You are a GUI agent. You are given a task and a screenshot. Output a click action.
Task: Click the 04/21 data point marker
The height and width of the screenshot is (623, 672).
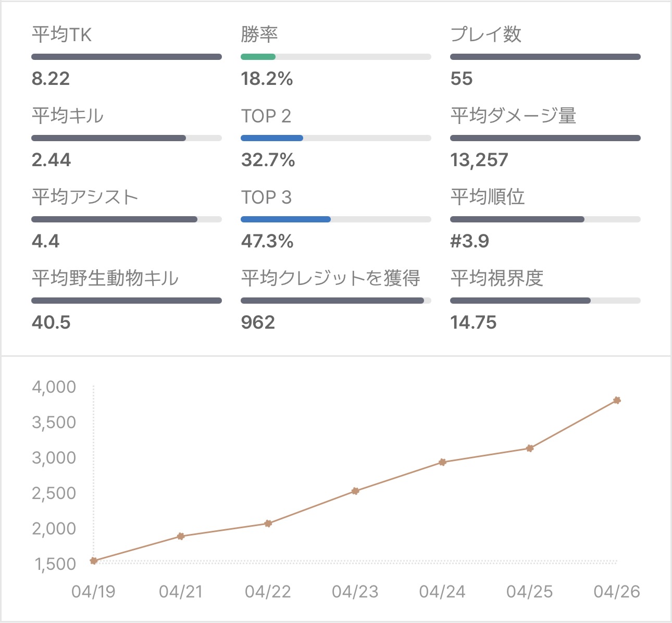click(x=181, y=536)
